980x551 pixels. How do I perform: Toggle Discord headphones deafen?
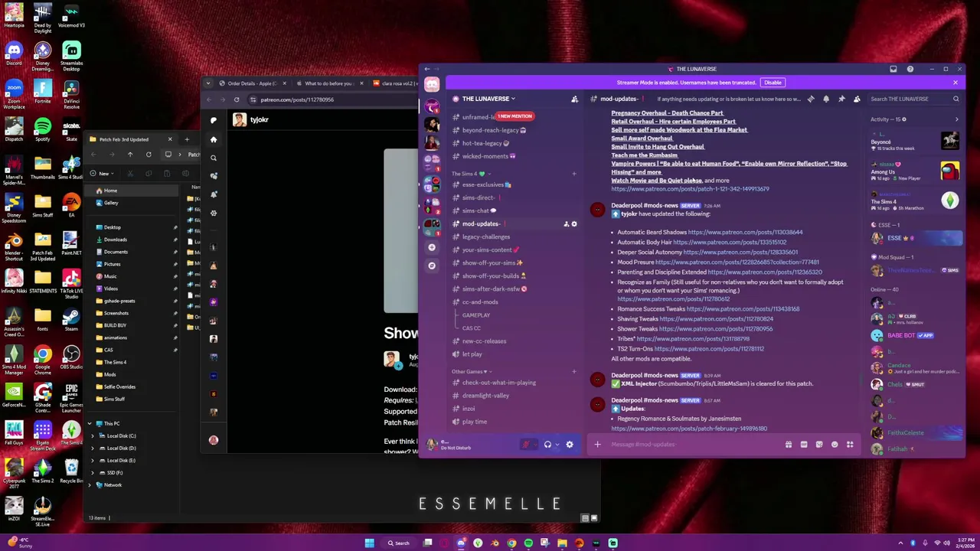coord(547,445)
